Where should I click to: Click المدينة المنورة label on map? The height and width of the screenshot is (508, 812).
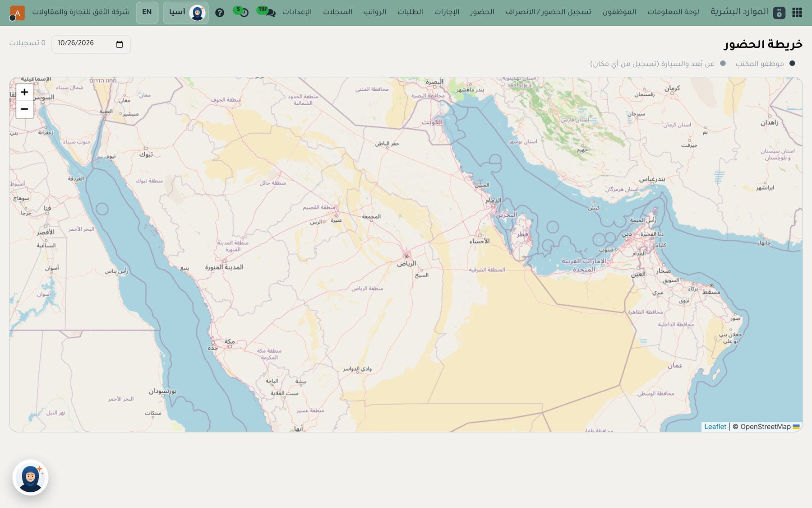tap(224, 267)
